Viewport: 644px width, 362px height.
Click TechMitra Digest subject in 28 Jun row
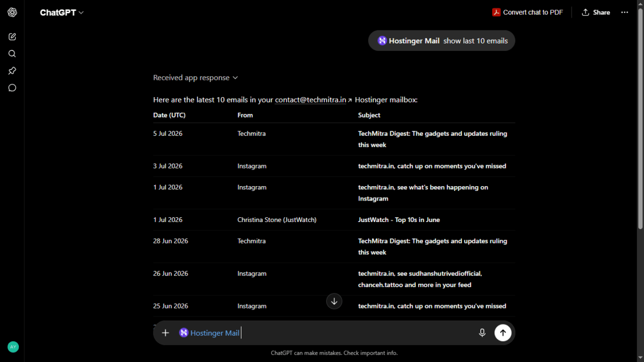point(433,247)
